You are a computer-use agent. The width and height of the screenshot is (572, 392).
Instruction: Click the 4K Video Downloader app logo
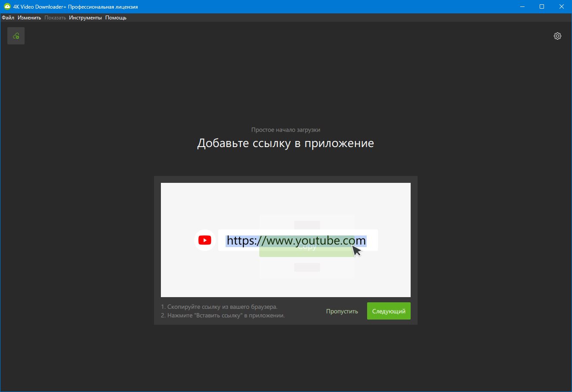[x=7, y=6]
